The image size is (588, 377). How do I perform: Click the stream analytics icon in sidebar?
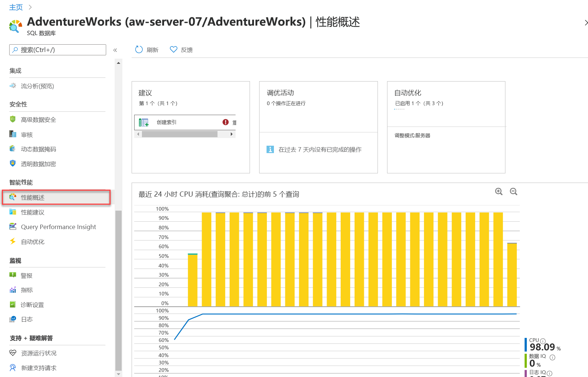pyautogui.click(x=13, y=86)
